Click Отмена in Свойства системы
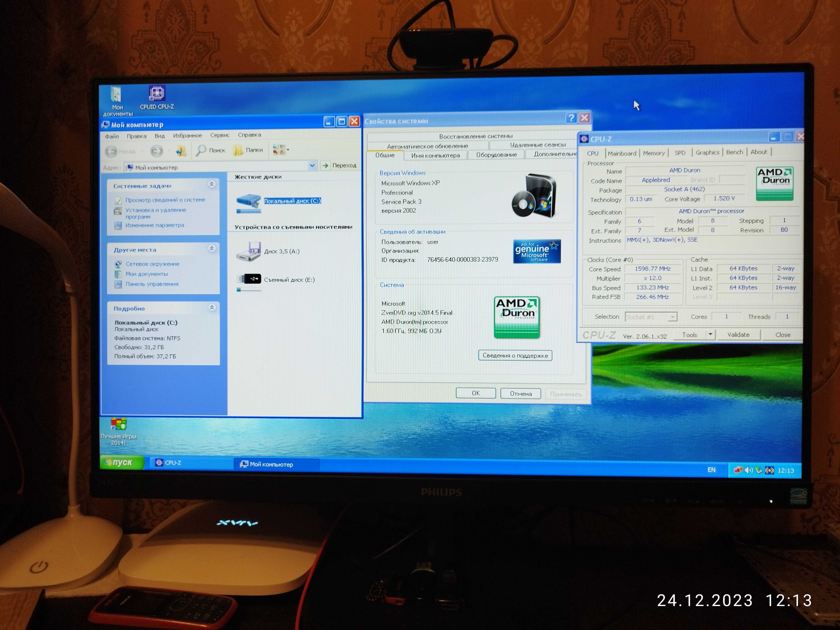 pyautogui.click(x=521, y=393)
